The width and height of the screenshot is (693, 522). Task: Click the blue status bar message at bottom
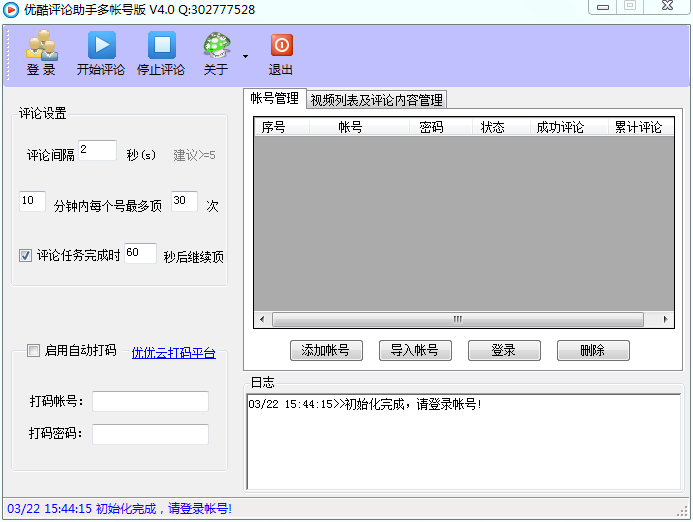(x=119, y=509)
